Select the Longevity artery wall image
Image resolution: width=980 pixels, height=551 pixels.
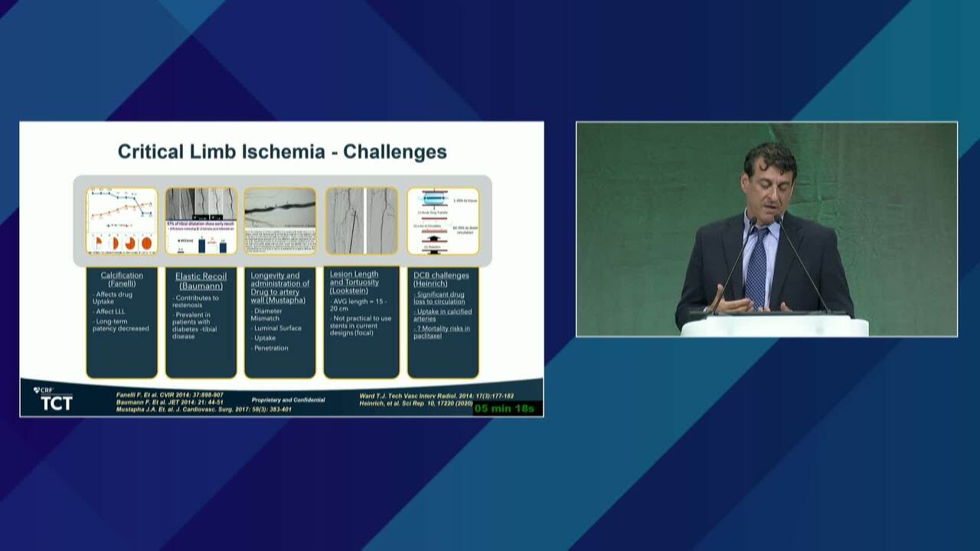[280, 221]
